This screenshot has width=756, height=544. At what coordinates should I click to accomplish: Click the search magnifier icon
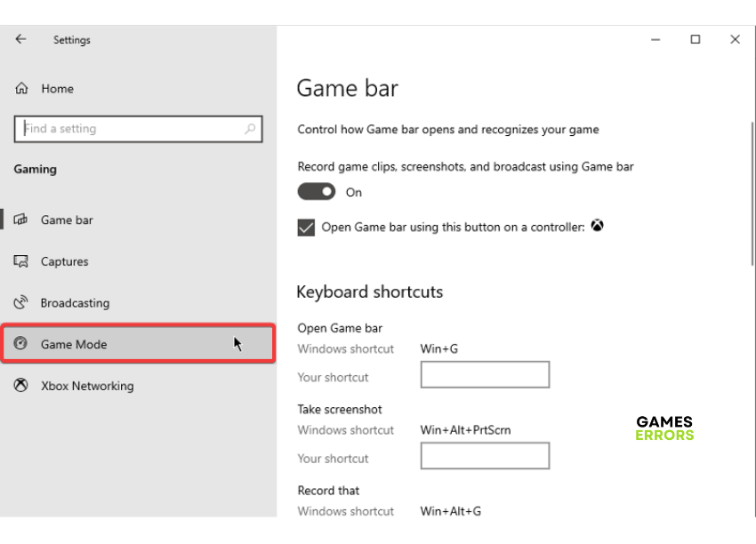[250, 128]
